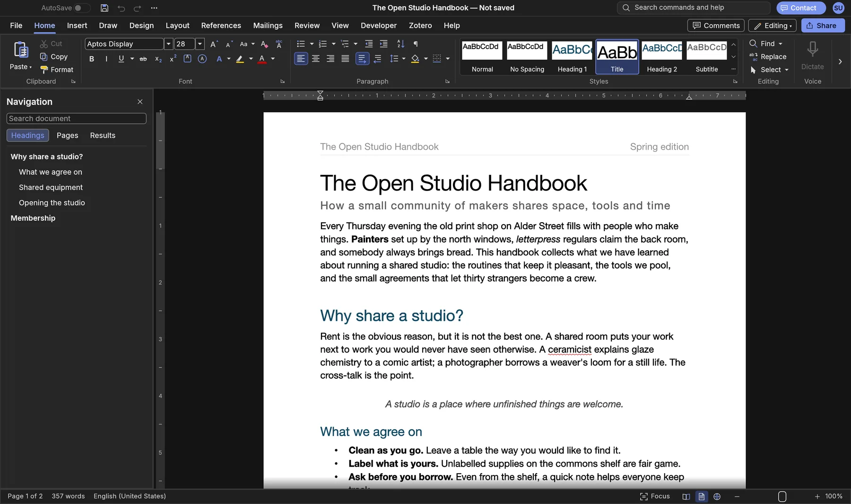Click the Save icon in title bar
851x504 pixels.
point(104,8)
